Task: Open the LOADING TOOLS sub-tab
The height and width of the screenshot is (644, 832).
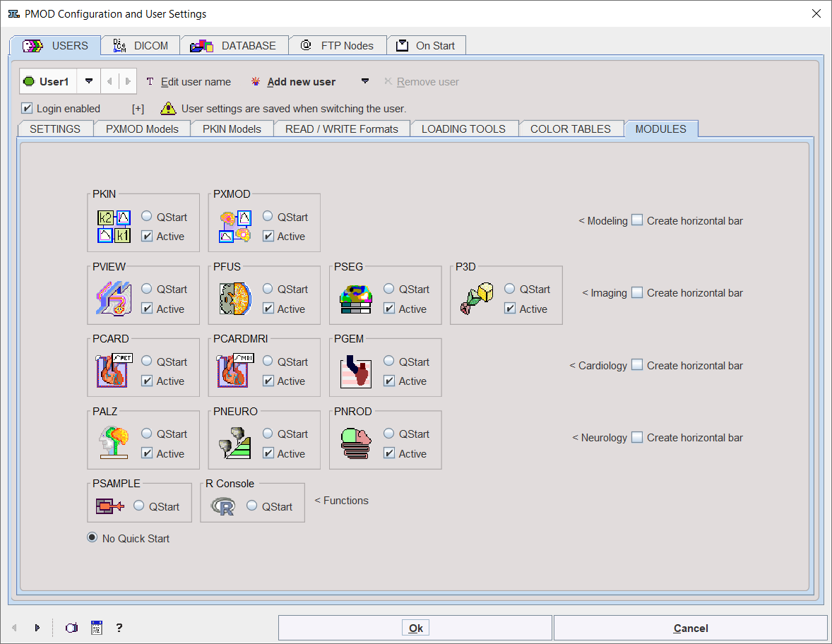Action: click(464, 129)
